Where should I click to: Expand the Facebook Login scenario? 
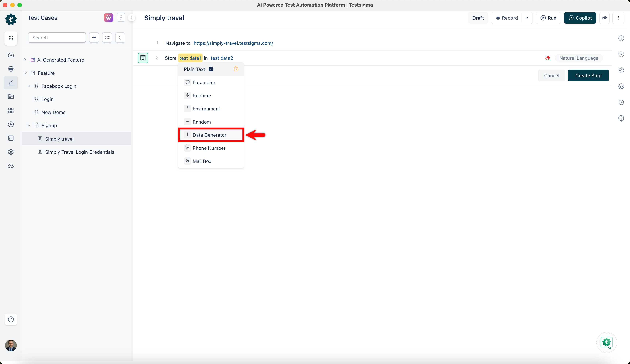click(29, 86)
